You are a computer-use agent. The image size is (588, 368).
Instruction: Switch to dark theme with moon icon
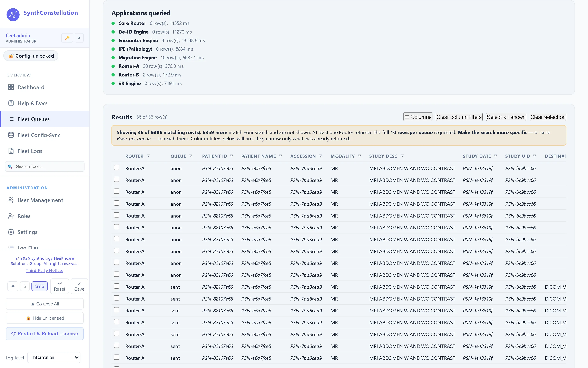tap(24, 286)
